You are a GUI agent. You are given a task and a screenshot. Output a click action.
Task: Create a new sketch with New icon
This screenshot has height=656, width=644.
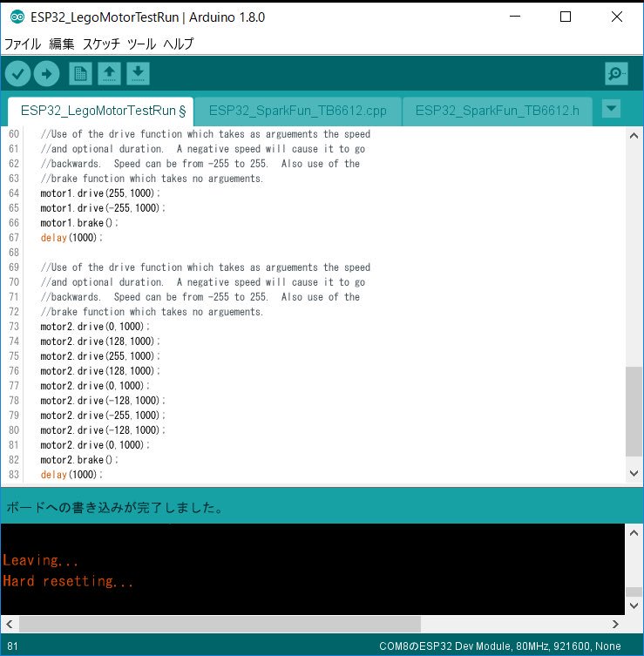(x=80, y=74)
